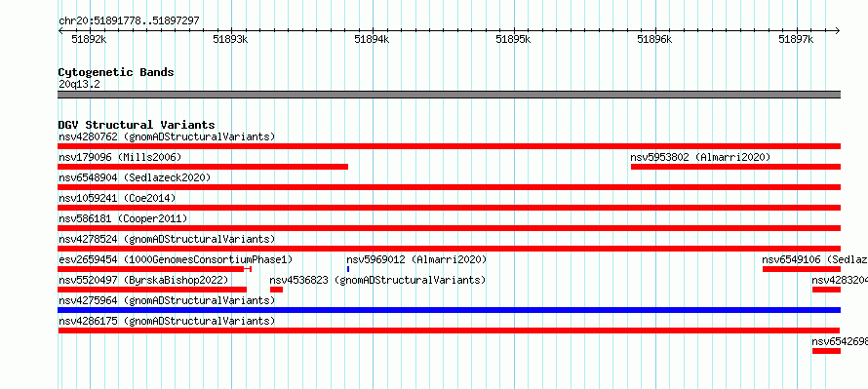Click the 51897k ruler label

[796, 39]
